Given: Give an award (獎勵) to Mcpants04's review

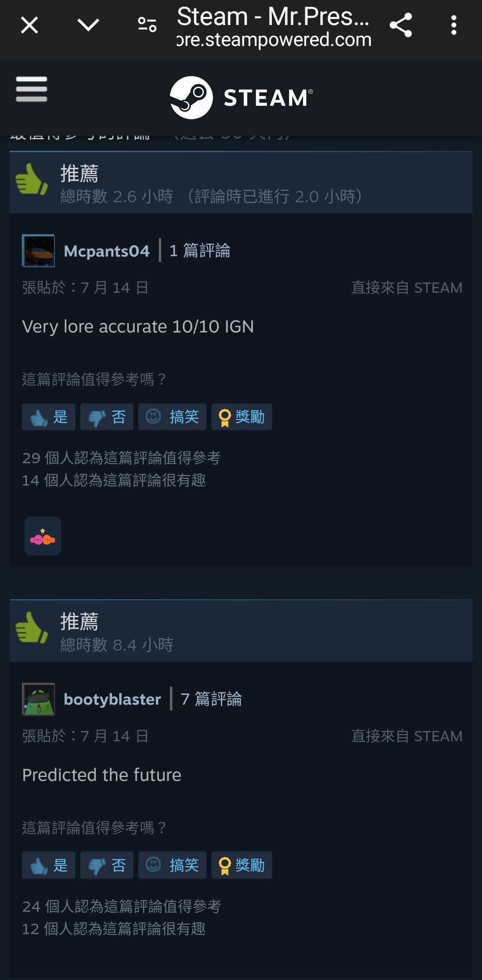Looking at the screenshot, I should pos(242,417).
